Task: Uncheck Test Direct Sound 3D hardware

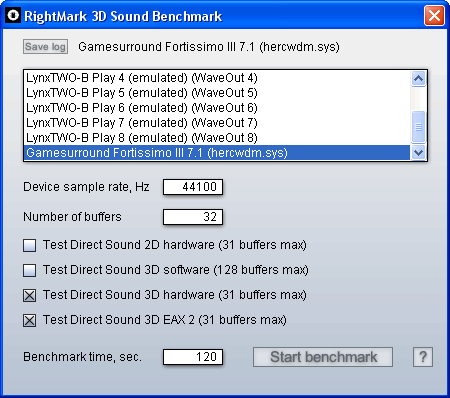Action: tap(30, 295)
